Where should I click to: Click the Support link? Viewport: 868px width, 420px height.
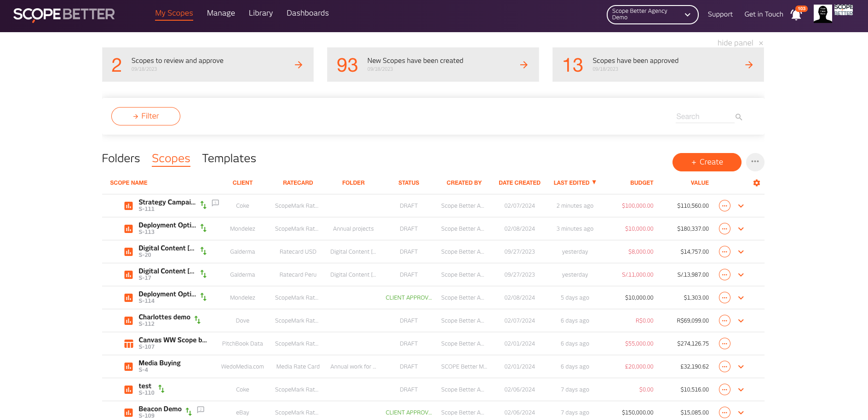720,15
